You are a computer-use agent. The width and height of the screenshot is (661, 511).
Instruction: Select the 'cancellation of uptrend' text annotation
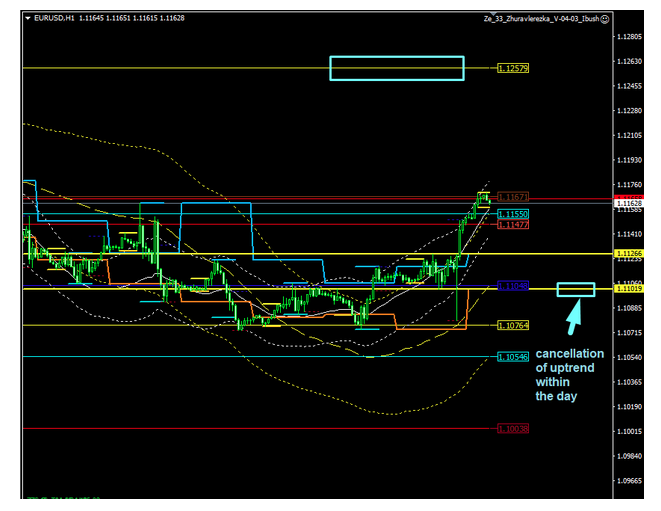569,375
